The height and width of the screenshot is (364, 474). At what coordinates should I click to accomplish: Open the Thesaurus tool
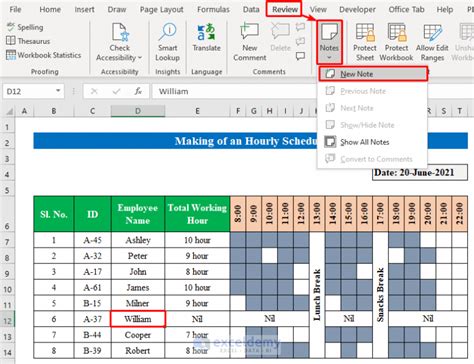coord(28,41)
